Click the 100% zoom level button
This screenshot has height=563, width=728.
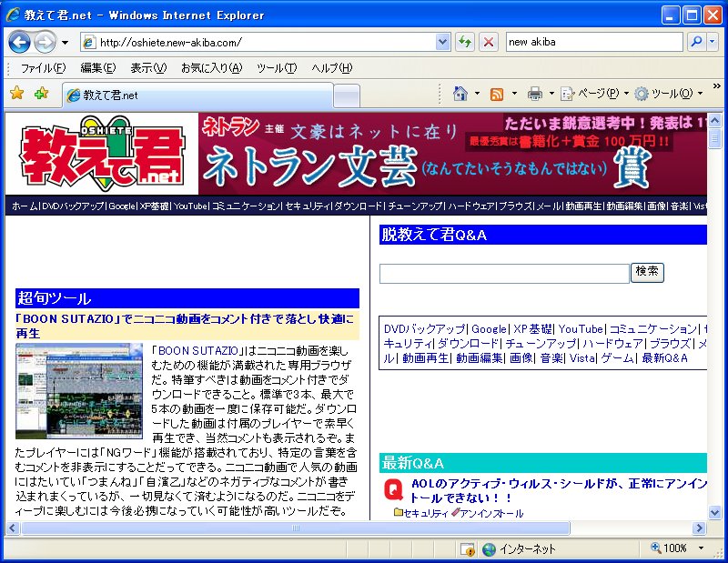[x=669, y=548]
